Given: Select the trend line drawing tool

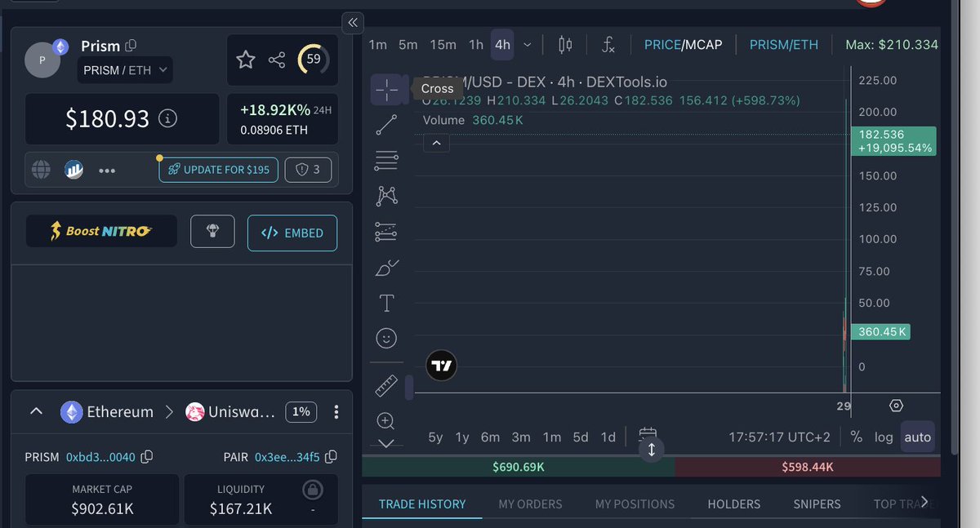Looking at the screenshot, I should click(x=386, y=125).
